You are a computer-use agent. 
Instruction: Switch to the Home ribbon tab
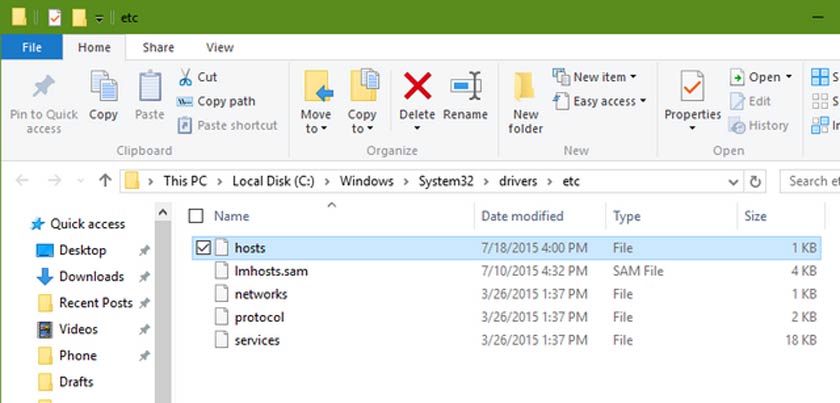(94, 47)
